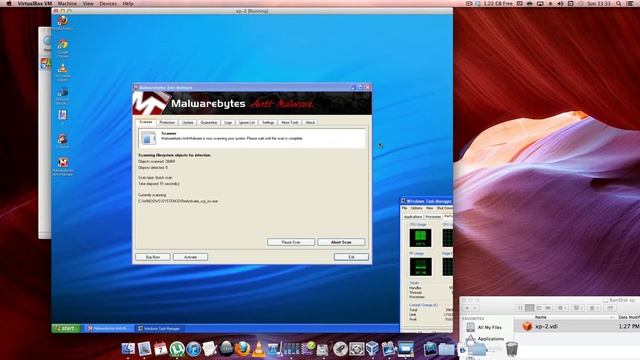Open Calendar icon in the Dock
The height and width of the screenshot is (360, 640).
[161, 349]
